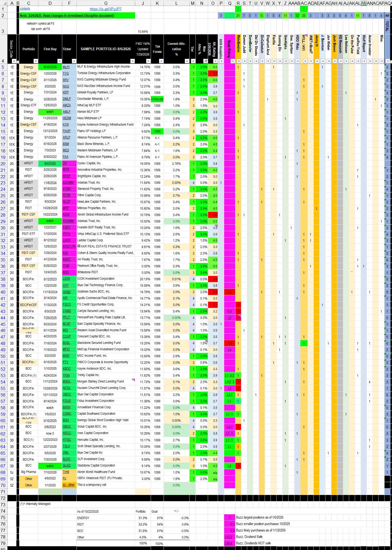Open the Tier column filter dropdown

point(193,61)
